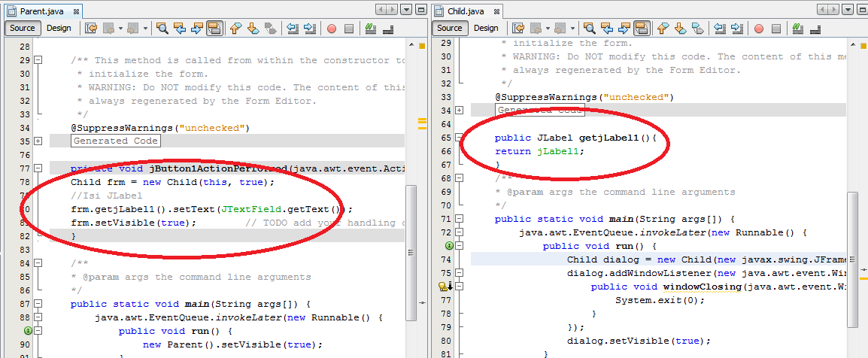
Task: Place cursor on 'dialog.setVisible(true);' in Child.java
Action: point(639,341)
